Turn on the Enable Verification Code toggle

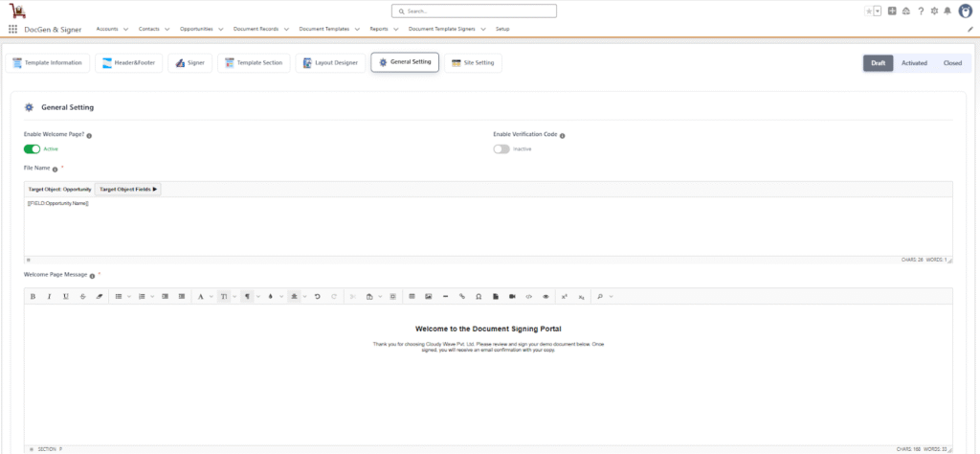501,148
